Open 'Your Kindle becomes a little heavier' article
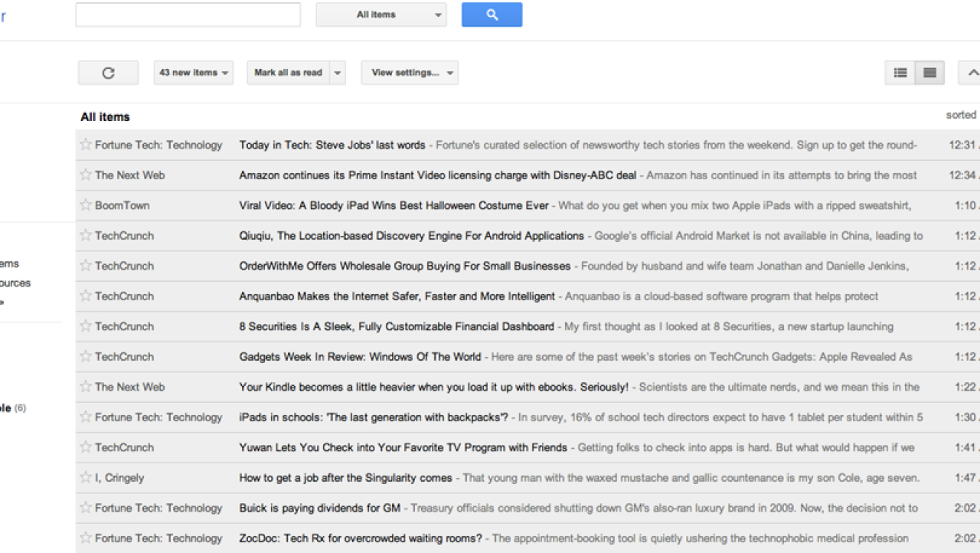Viewport: 980px width, 553px height. 434,387
